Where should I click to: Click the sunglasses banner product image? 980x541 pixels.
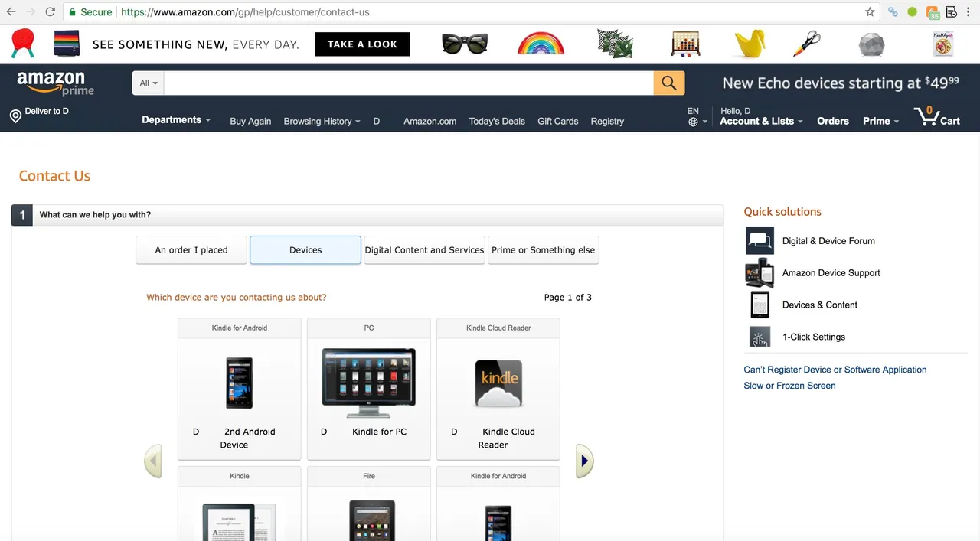click(465, 44)
